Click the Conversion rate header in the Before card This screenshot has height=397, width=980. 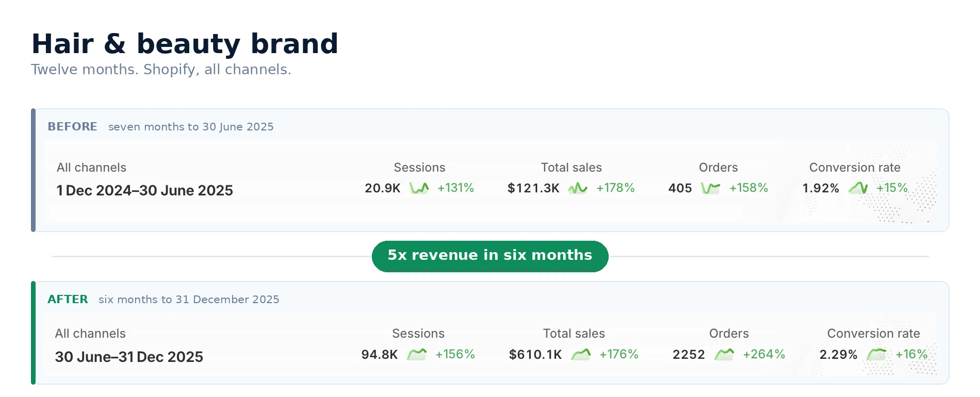click(x=855, y=168)
